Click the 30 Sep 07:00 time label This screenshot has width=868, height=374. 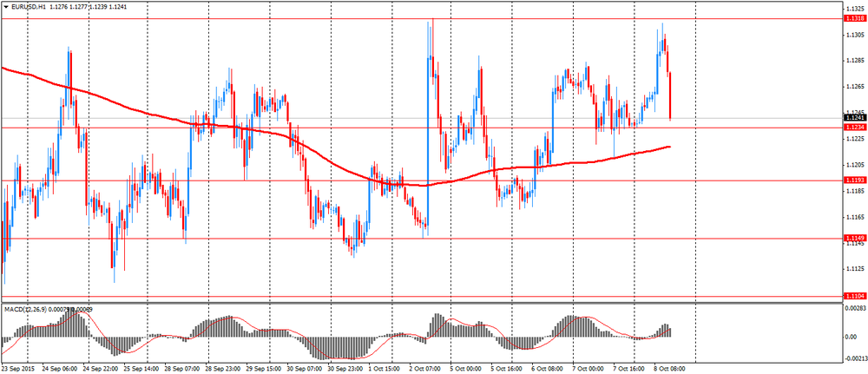tap(306, 367)
